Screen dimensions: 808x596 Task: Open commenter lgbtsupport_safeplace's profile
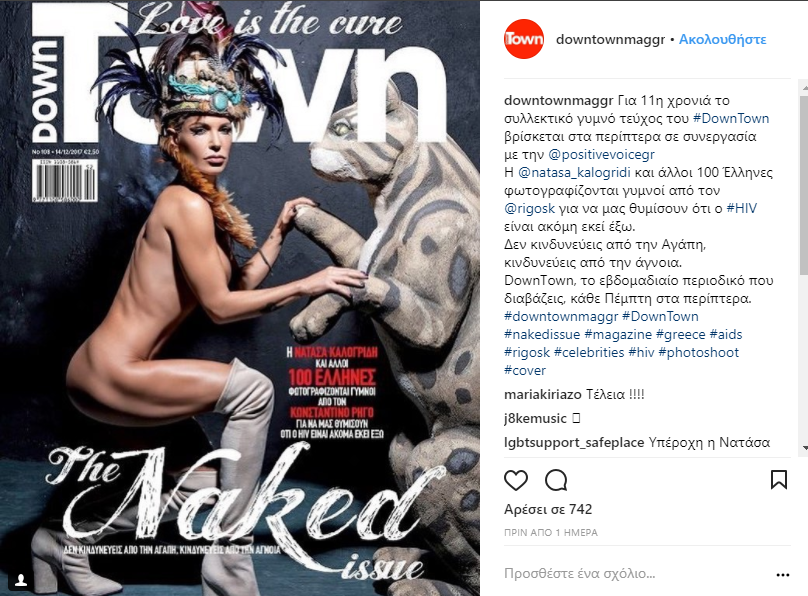tap(574, 442)
